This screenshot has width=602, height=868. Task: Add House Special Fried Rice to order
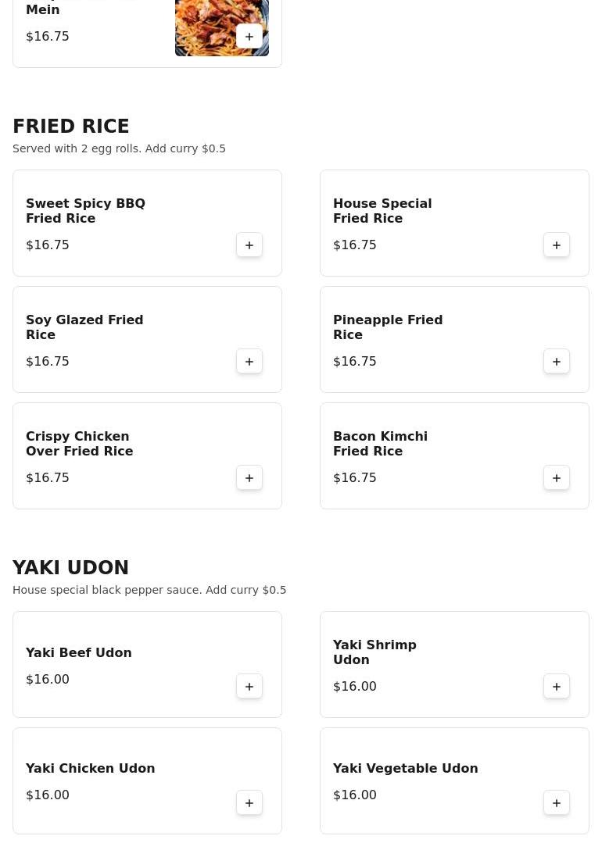click(x=557, y=245)
